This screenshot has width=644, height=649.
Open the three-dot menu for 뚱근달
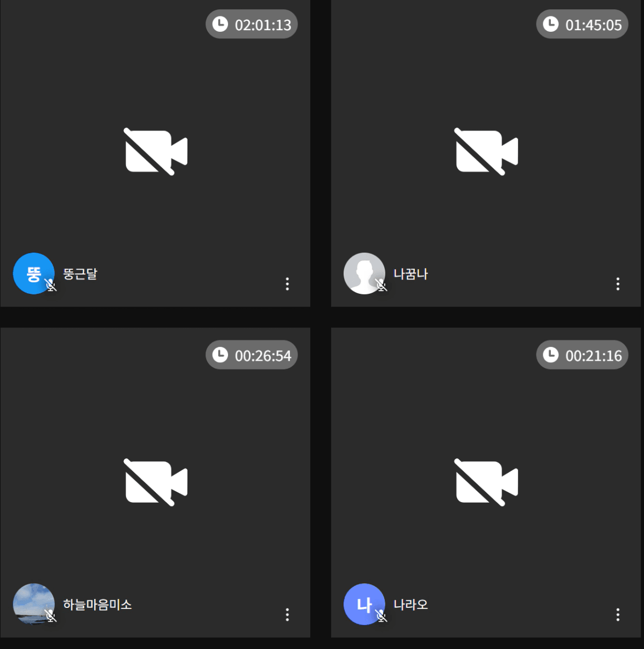point(287,284)
